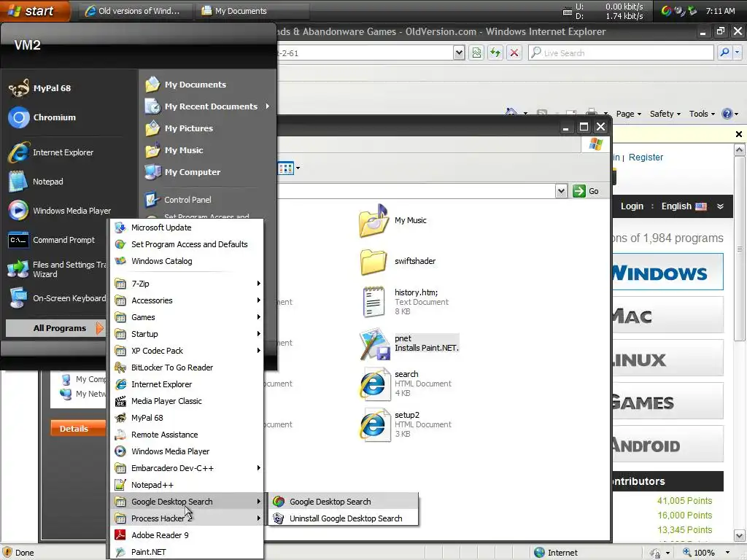747x560 pixels.
Task: Open setup2 HTML document
Action: 405,425
